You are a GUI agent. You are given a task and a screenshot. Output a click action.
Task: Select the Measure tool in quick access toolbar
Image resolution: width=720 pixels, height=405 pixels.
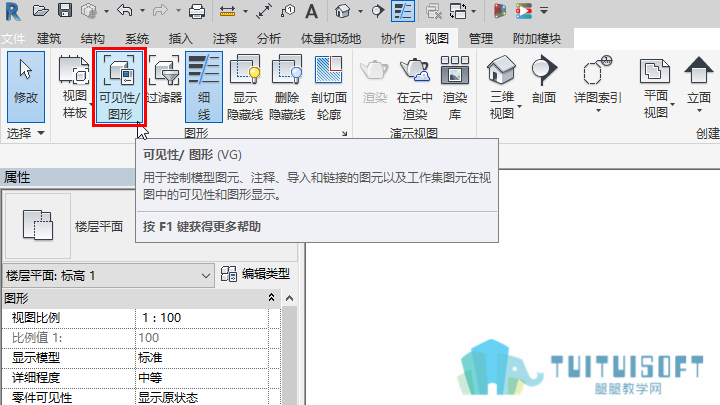(227, 11)
